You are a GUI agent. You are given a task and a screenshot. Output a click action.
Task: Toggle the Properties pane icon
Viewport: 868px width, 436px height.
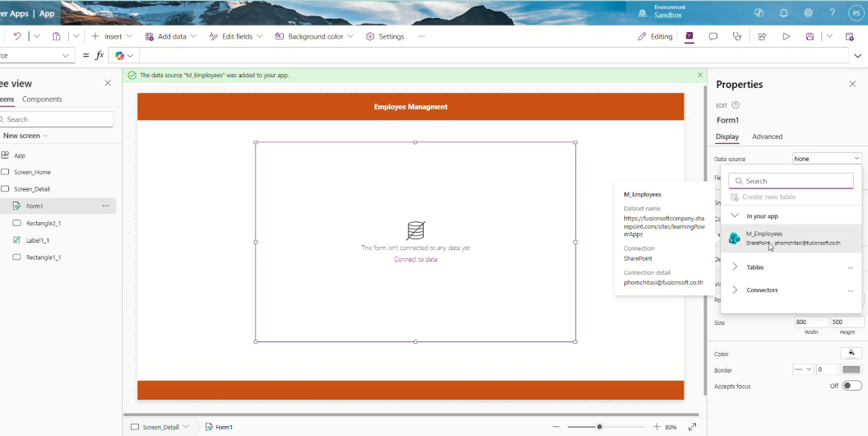pyautogui.click(x=689, y=36)
